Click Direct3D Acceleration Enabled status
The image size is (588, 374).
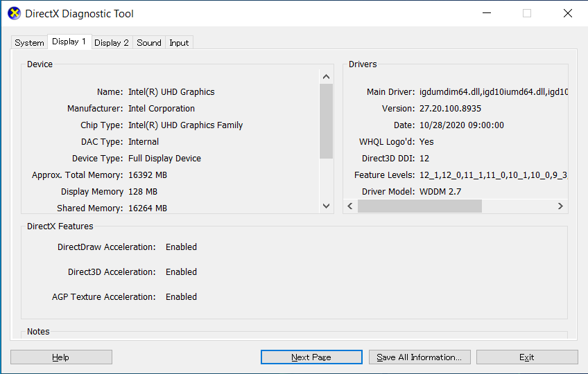[181, 271]
